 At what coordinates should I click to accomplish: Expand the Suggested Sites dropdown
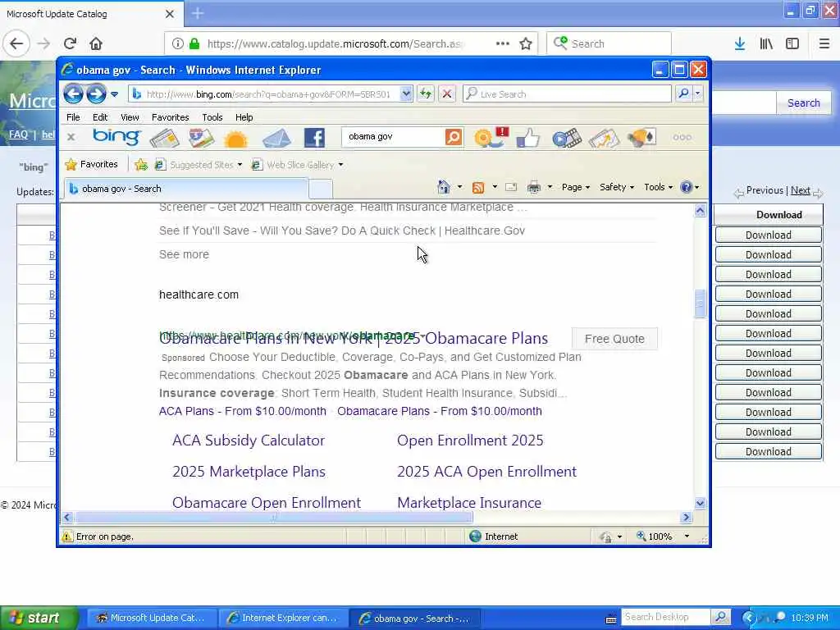point(240,164)
